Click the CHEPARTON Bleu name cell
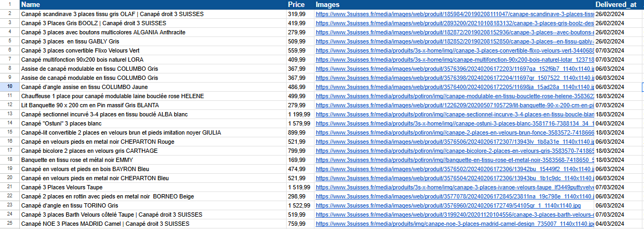 153,178
